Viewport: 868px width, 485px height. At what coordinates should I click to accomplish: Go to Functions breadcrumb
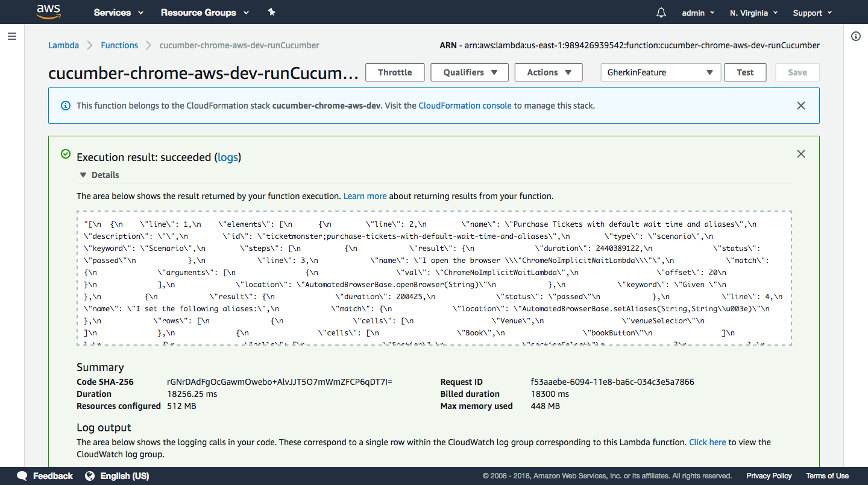(x=119, y=45)
